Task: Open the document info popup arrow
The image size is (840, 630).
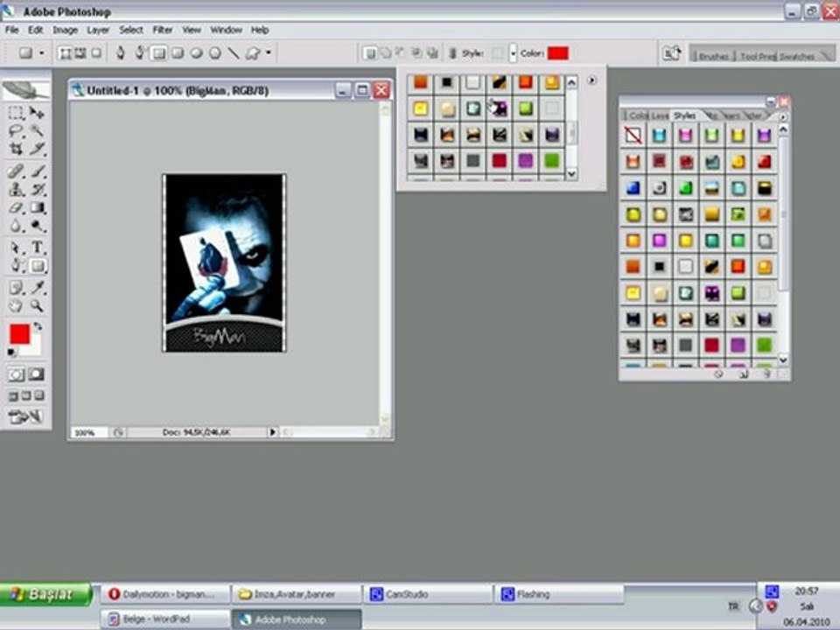Action: tap(272, 431)
